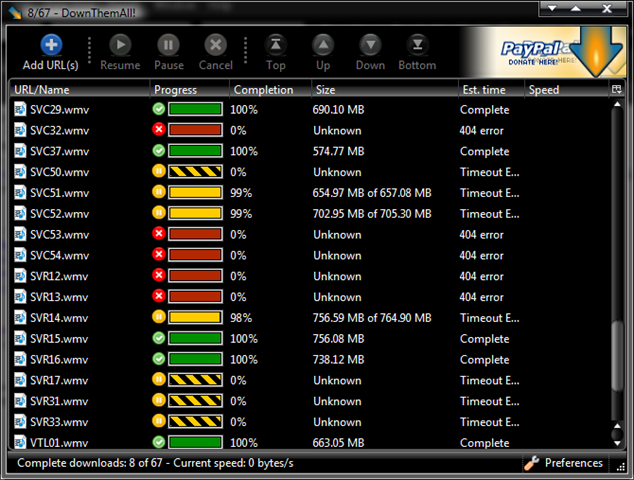634x480 pixels.
Task: Click the Timeout E... status of SVR31.wmv
Action: click(490, 401)
